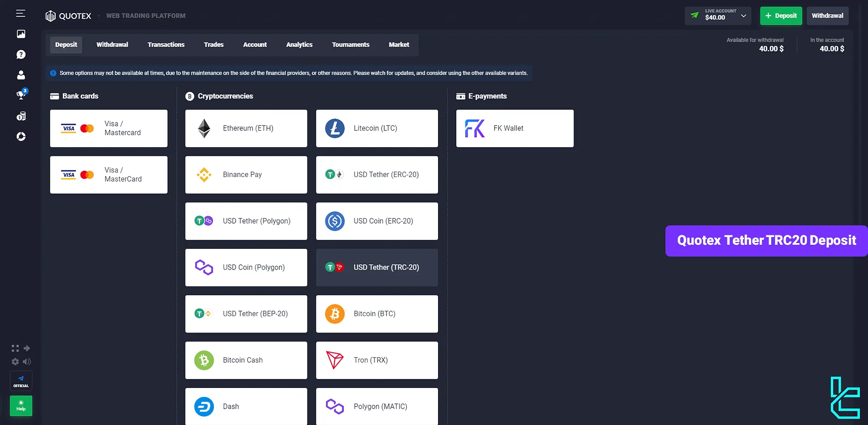Screen dimensions: 868x425
Task: Select the Visa / MasterCard second option
Action: [x=108, y=175]
